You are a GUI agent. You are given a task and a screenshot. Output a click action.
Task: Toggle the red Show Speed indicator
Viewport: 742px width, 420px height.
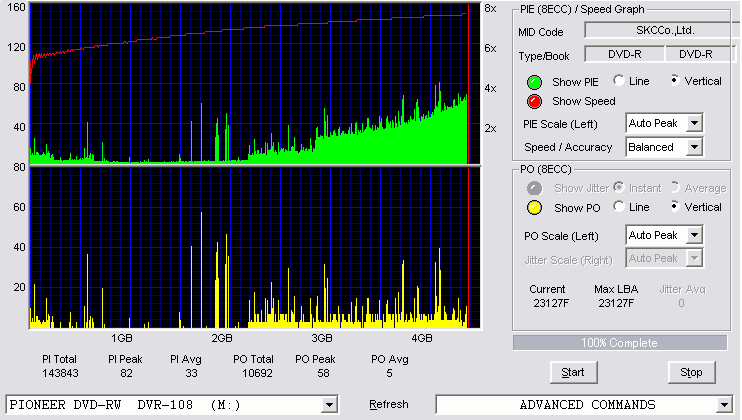[x=534, y=101]
